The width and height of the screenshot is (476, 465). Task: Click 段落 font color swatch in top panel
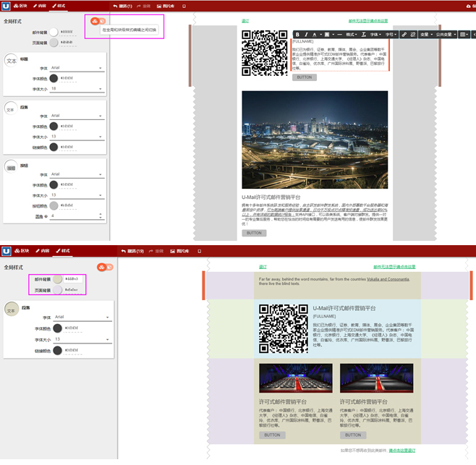[54, 127]
